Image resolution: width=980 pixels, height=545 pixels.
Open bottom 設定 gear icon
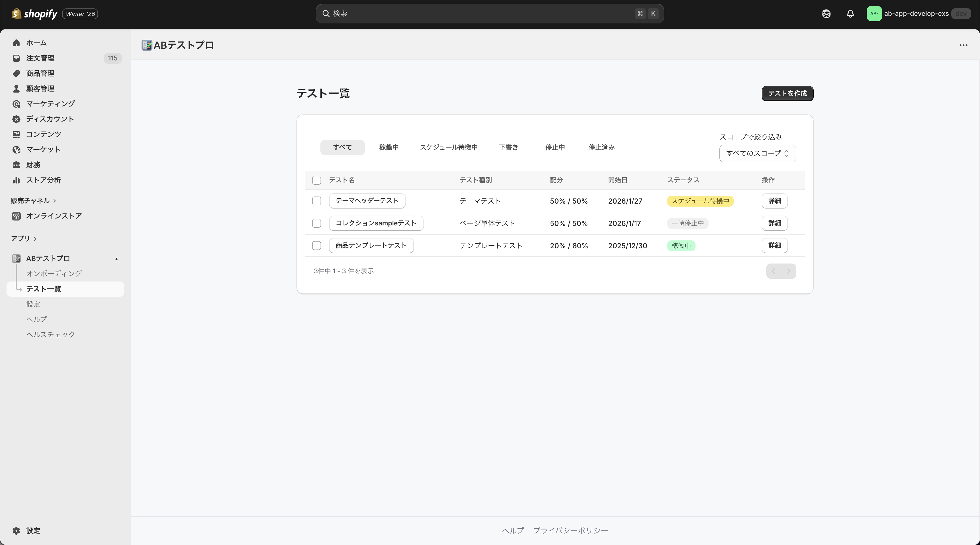click(x=16, y=531)
